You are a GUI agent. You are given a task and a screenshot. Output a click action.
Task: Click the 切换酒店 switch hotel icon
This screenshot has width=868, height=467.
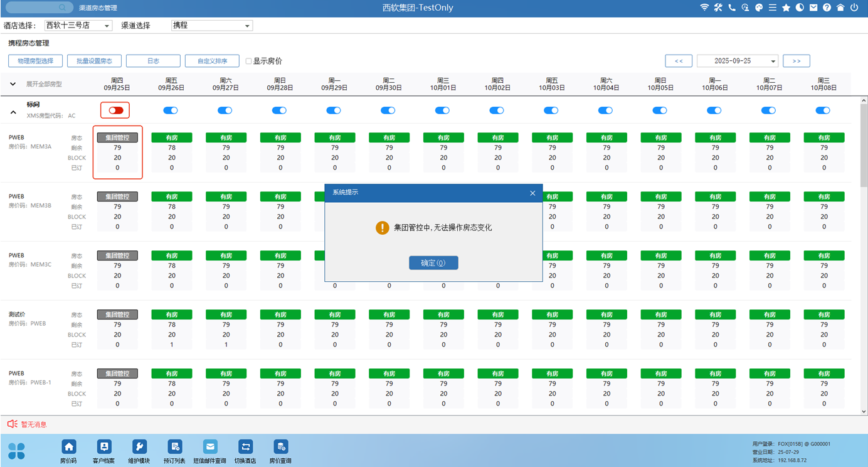[245, 447]
